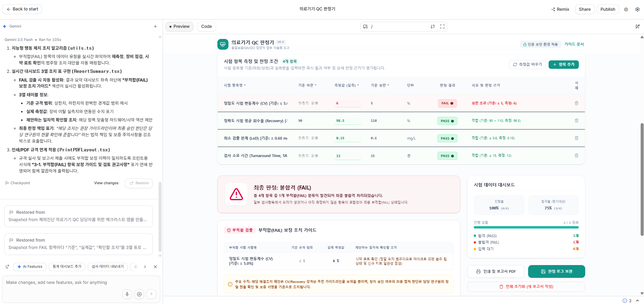The width and height of the screenshot is (644, 304).
Task: Dismiss suggestions with X icon
Action: (x=155, y=267)
